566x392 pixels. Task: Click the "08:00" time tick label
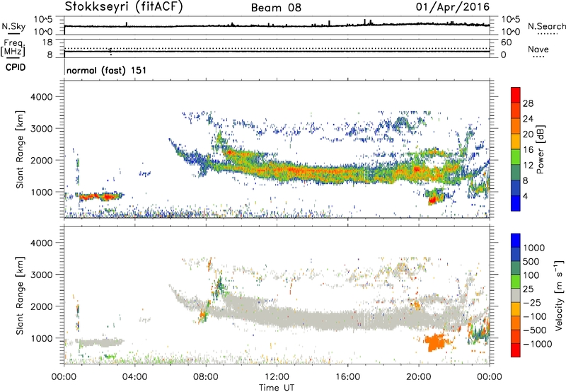point(206,377)
